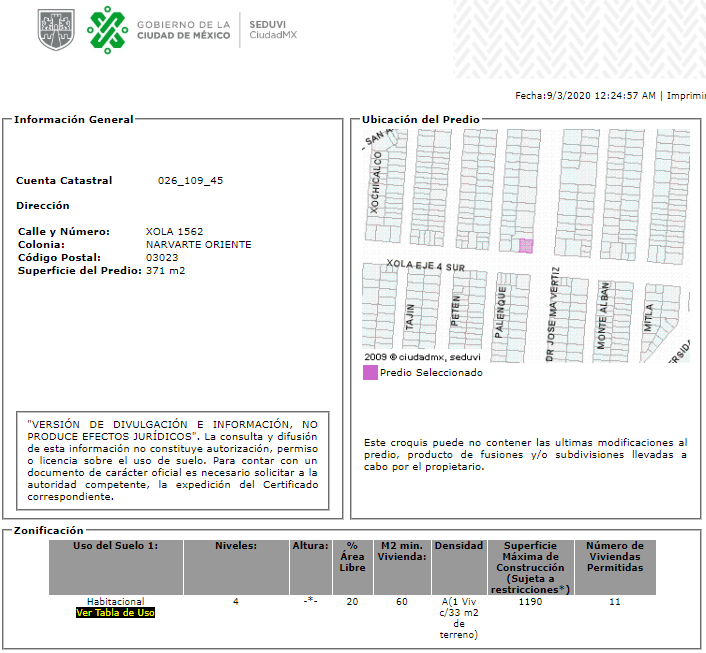This screenshot has width=706, height=653.
Task: Click the Habitacional land use cell
Action: pos(116,602)
